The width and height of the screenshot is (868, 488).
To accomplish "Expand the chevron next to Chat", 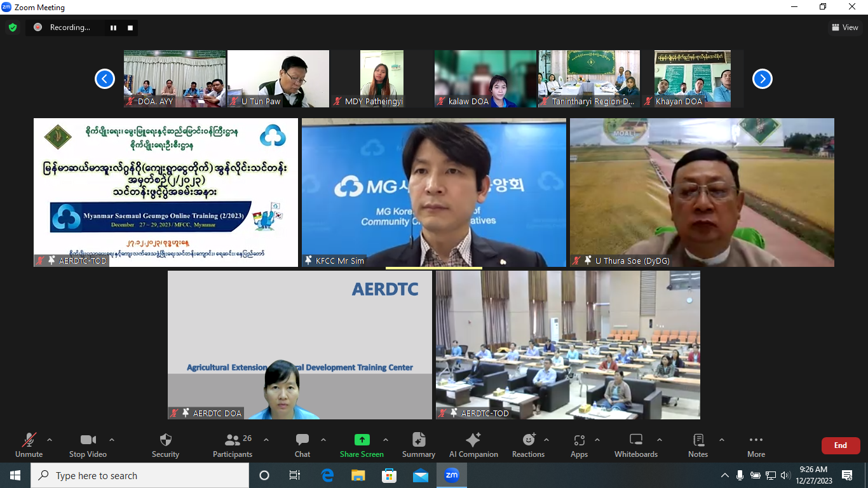I will tap(323, 440).
